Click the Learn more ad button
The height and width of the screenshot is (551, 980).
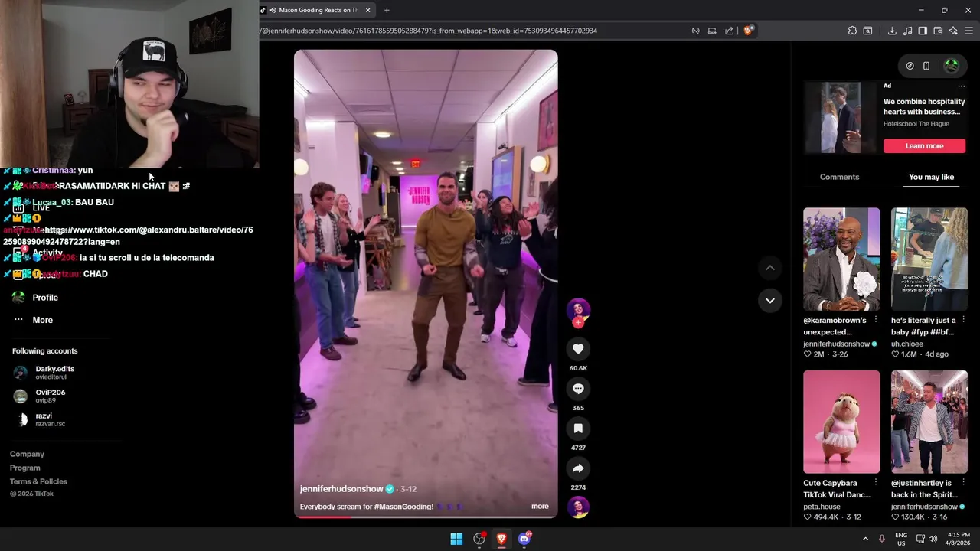click(924, 146)
